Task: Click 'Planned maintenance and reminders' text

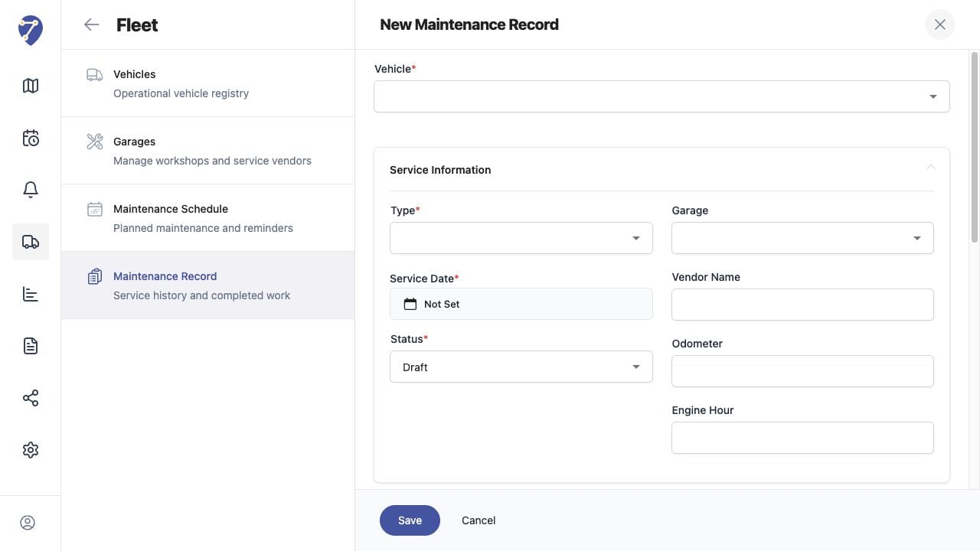Action: pos(203,228)
